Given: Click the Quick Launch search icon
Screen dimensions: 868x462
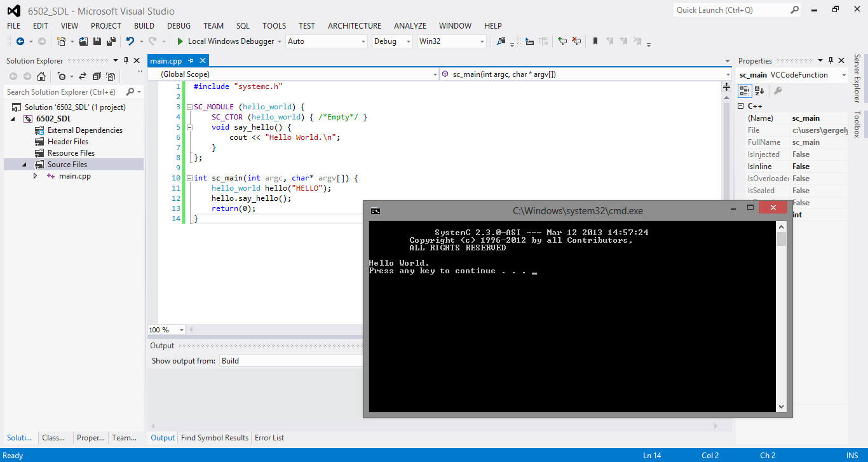Looking at the screenshot, I should (x=795, y=10).
